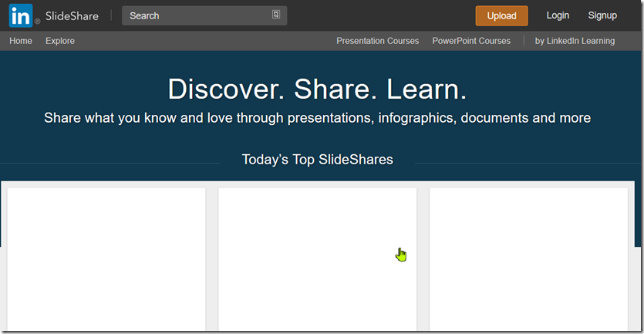
Task: Open the Login link
Action: pos(558,15)
